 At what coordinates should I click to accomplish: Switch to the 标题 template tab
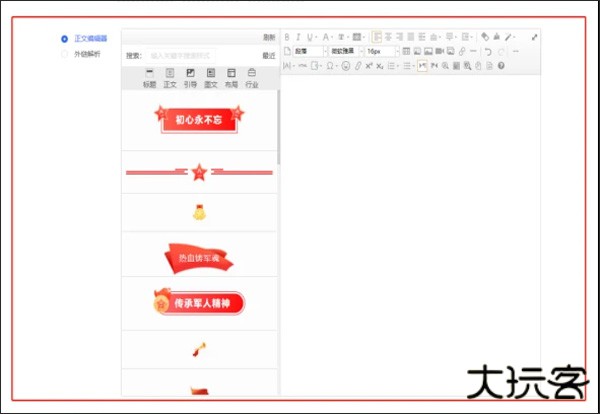(x=149, y=79)
